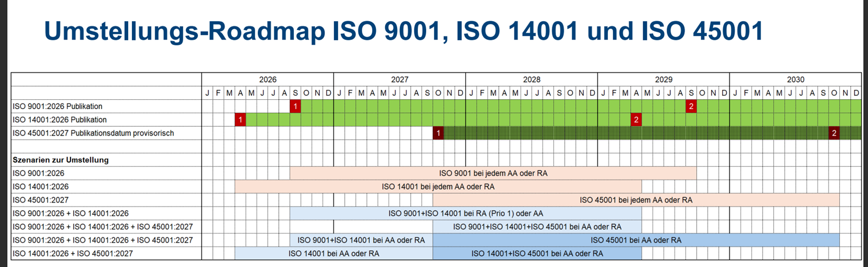Click the 'Umstellungs-Roadmap' slide title
This screenshot has height=267, width=868.
coord(403,31)
